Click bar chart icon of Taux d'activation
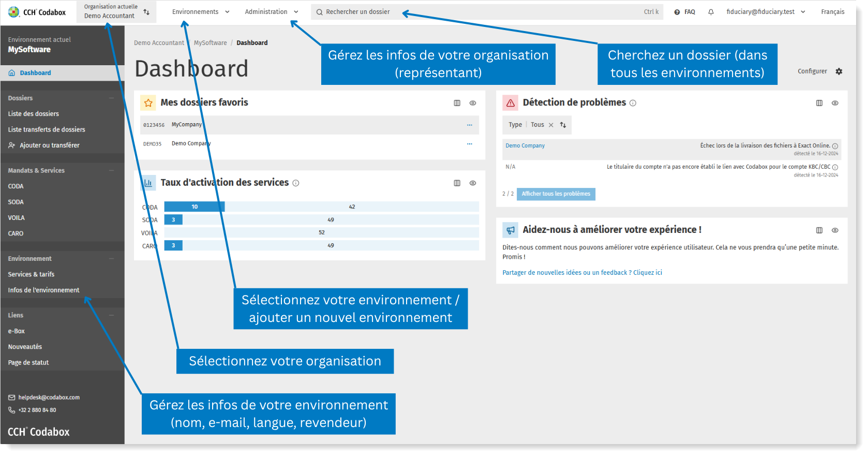Screen dimensions: 868x456 [148, 183]
